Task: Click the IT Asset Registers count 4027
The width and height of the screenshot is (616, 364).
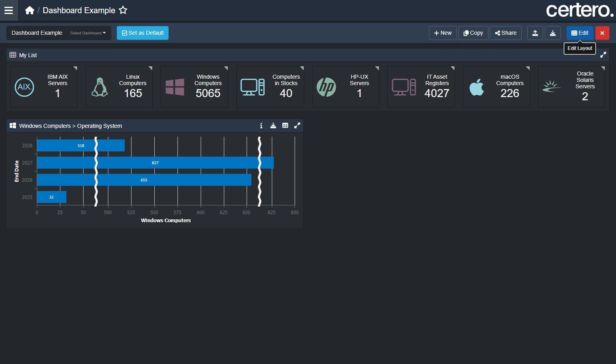Action: click(437, 93)
